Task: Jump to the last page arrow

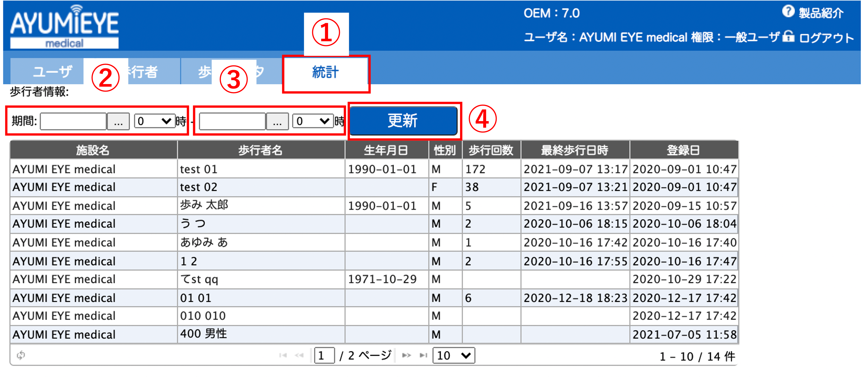Action: pos(423,355)
